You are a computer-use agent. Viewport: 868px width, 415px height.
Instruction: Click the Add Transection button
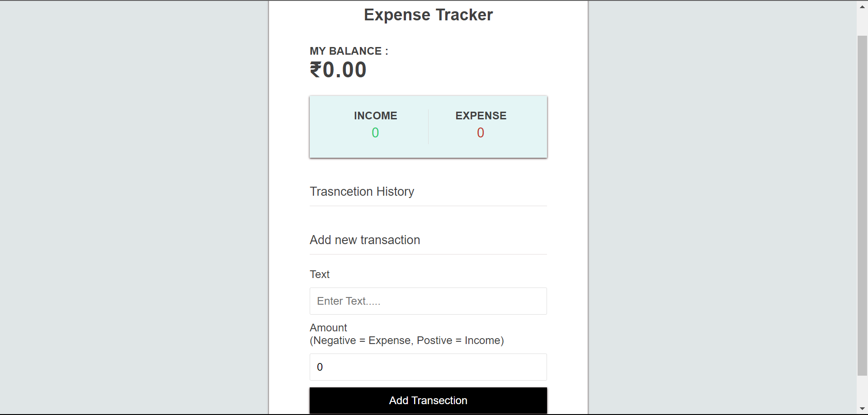coord(428,400)
